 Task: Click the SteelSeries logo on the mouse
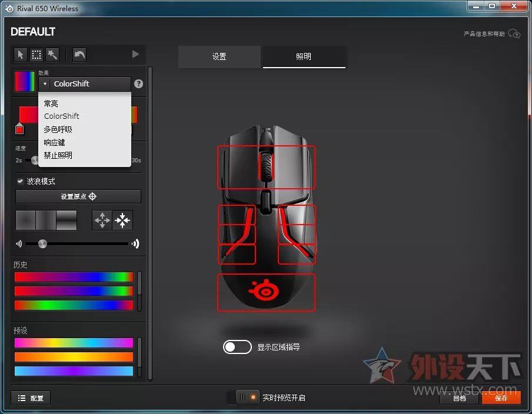pyautogui.click(x=264, y=291)
